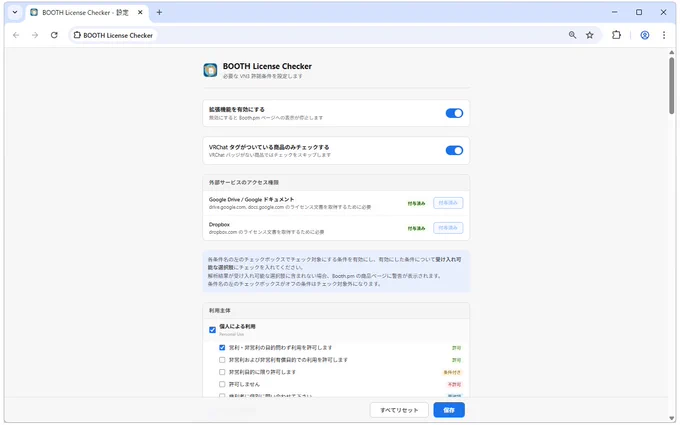680x425 pixels.
Task: Click the green 付与済み status next to Google Drive
Action: pyautogui.click(x=416, y=203)
